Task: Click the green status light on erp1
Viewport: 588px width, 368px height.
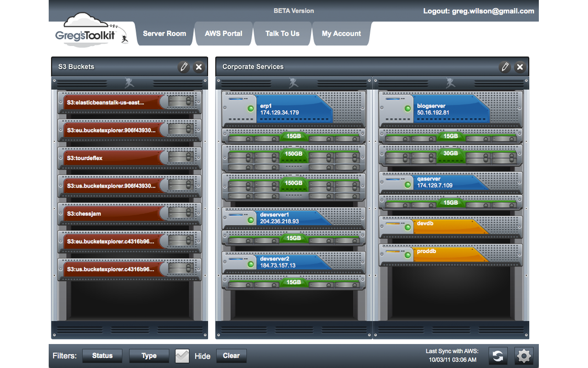Action: point(250,109)
